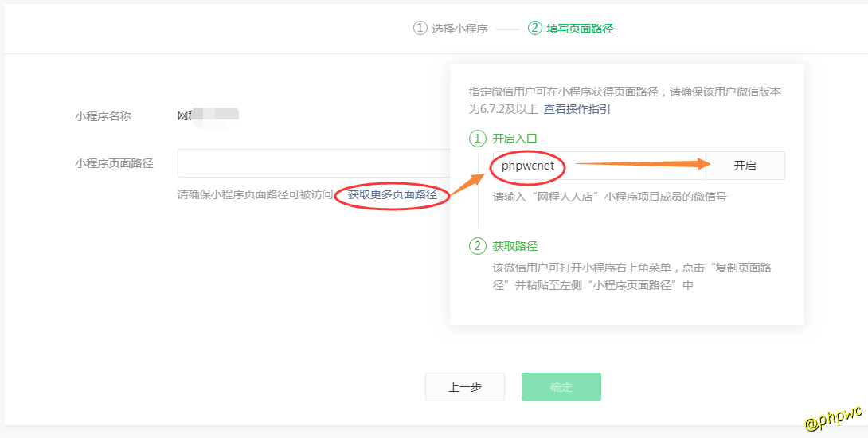This screenshot has width=868, height=438.
Task: Open the 查看操作指引 link
Action: (577, 109)
